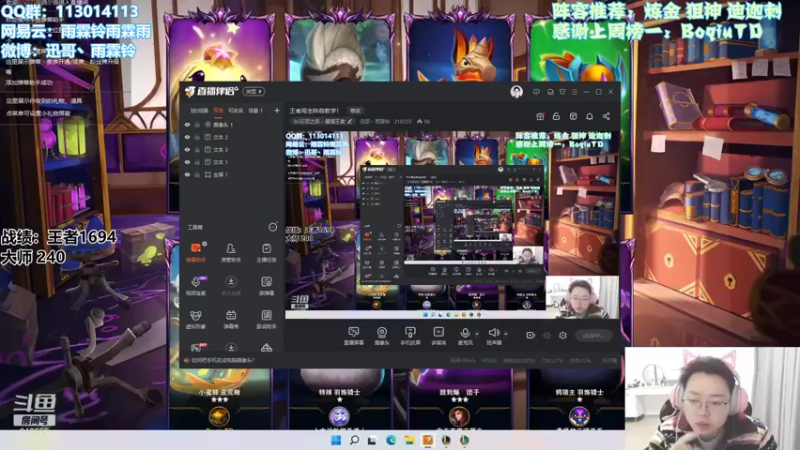Add a 手机投屏 phone cast source
Screen dimensions: 800x450
pos(410,336)
